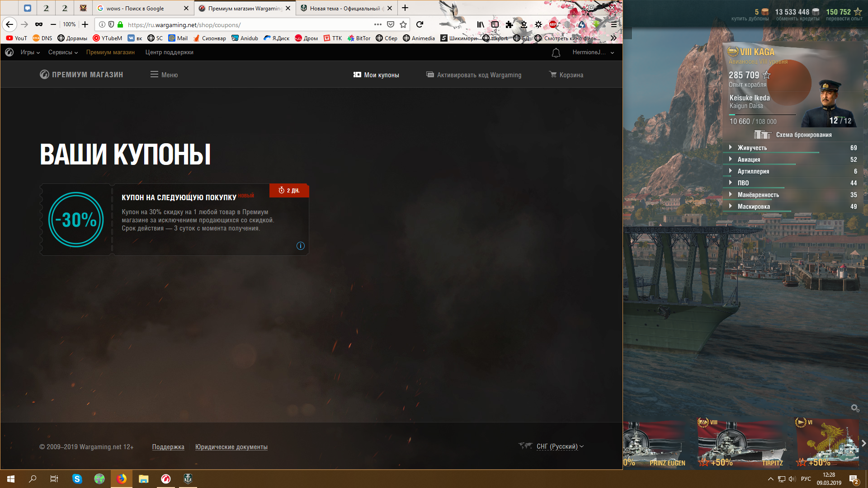Click the ПРЕМИУМ МАГАЗИН logo header
This screenshot has width=868, height=488.
click(81, 75)
